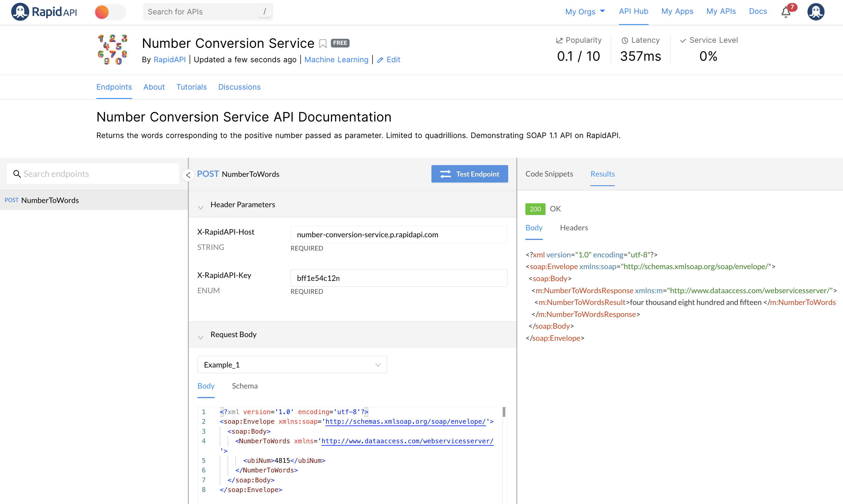Open the notifications bell

click(x=785, y=12)
